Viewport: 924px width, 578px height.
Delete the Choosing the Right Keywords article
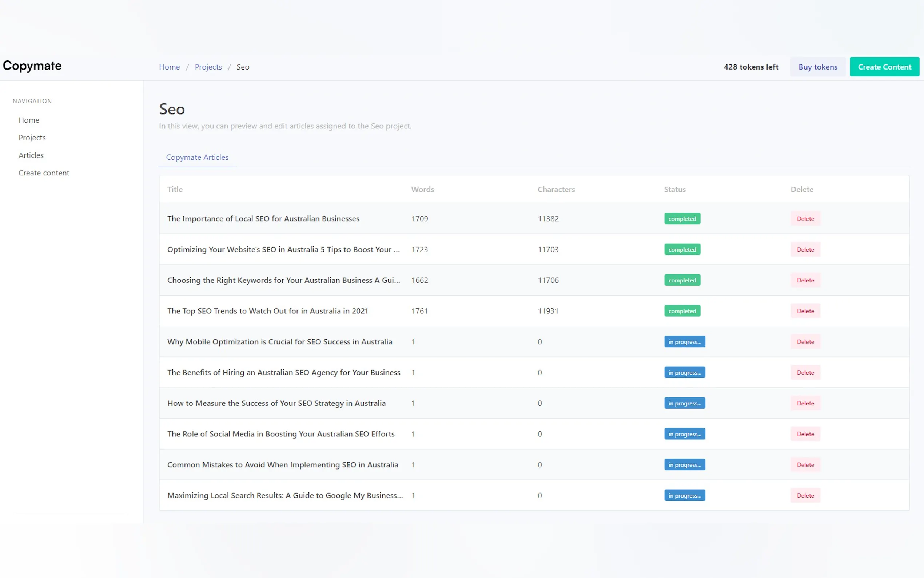pyautogui.click(x=805, y=280)
